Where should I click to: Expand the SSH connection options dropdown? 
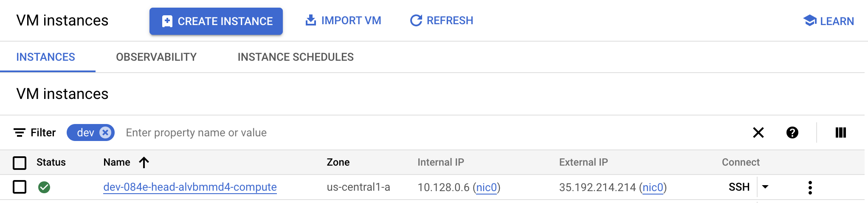[765, 187]
